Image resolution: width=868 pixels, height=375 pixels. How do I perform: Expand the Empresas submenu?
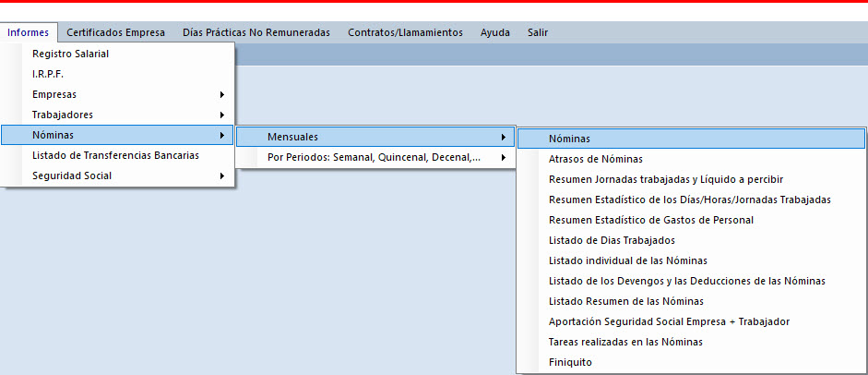tap(54, 94)
